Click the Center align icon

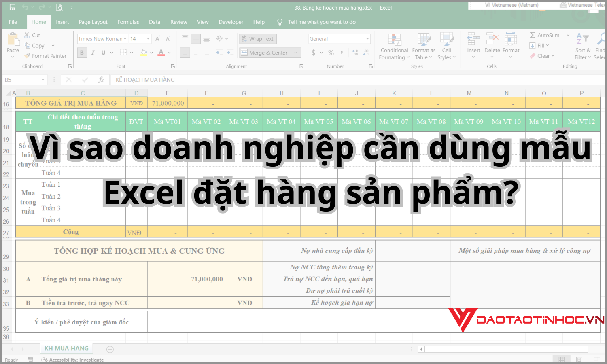pos(196,53)
